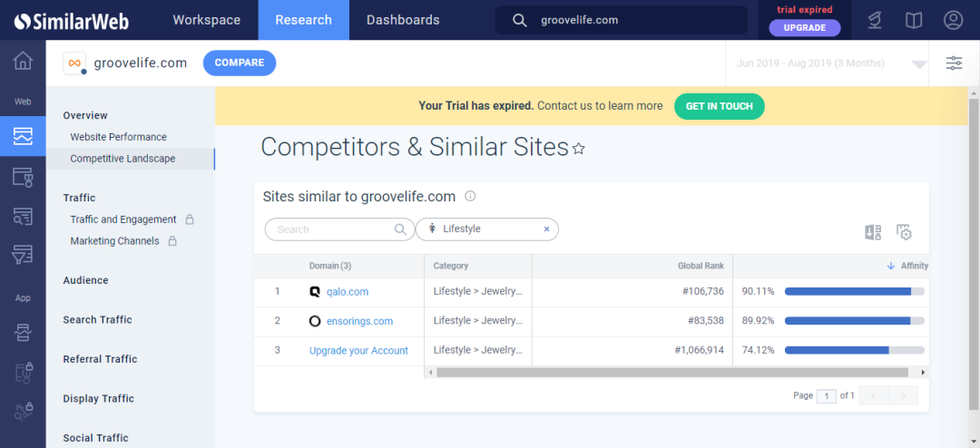Open the column settings gear icon

pos(904,232)
